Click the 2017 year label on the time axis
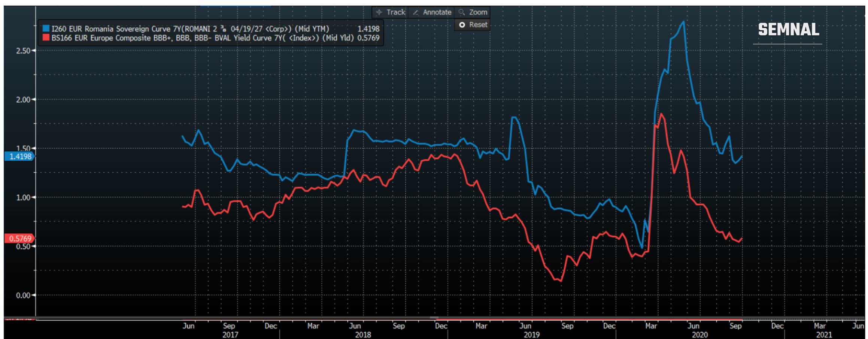Viewport: 868px width, 339px height. coord(230,335)
